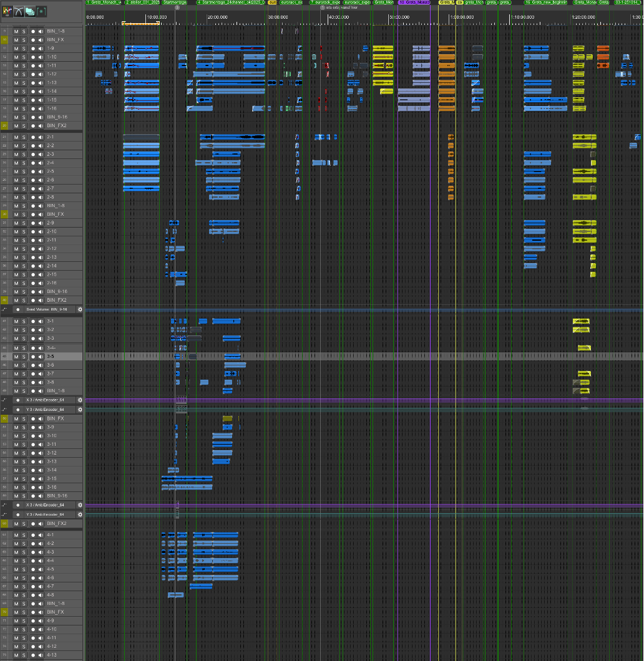Click the bracketed asterisk icon in the toolbar
This screenshot has width=644, height=661.
(41, 11)
